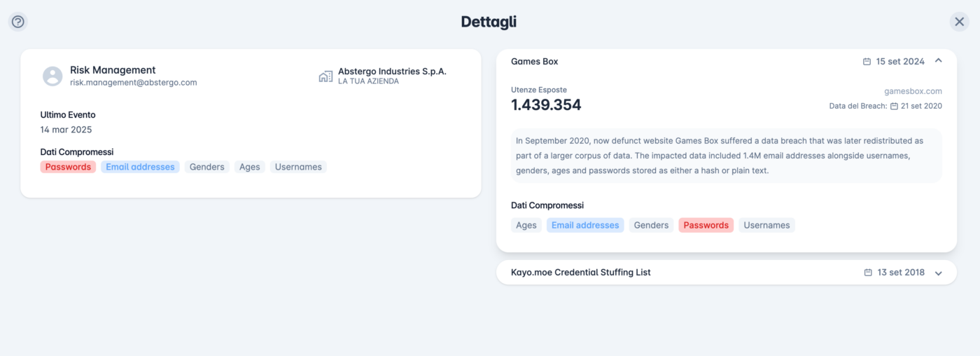
Task: Close the Dettagli dialog
Action: [959, 22]
